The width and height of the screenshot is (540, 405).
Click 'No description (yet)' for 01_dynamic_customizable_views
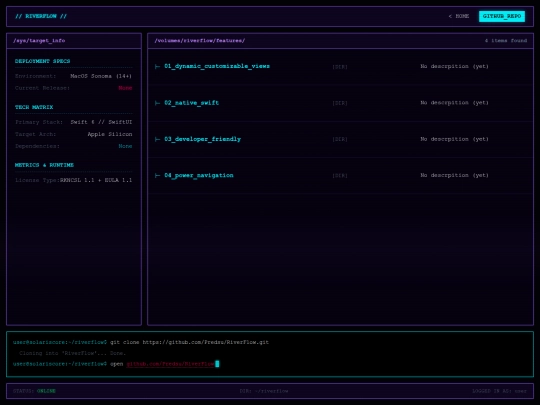(x=454, y=66)
